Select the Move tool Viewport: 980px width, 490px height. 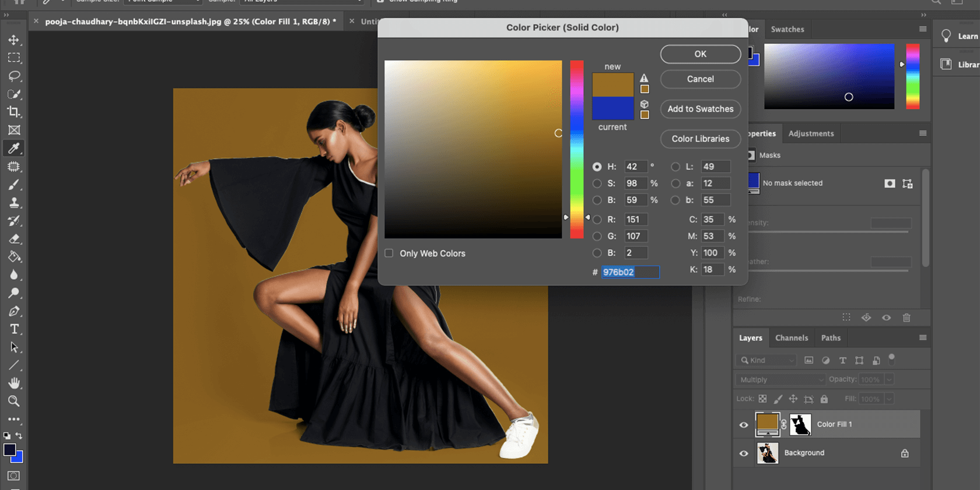click(x=14, y=40)
